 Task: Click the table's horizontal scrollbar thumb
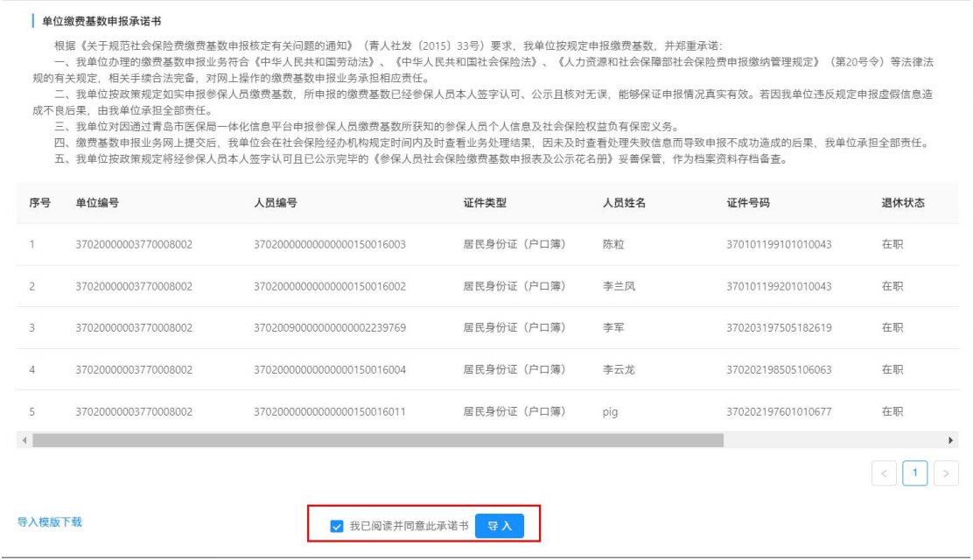click(376, 440)
